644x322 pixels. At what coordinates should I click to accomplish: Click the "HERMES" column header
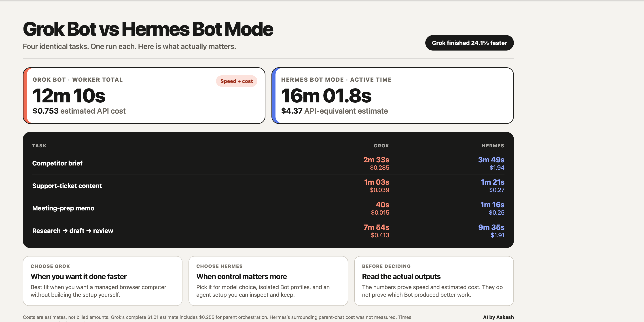pos(493,146)
